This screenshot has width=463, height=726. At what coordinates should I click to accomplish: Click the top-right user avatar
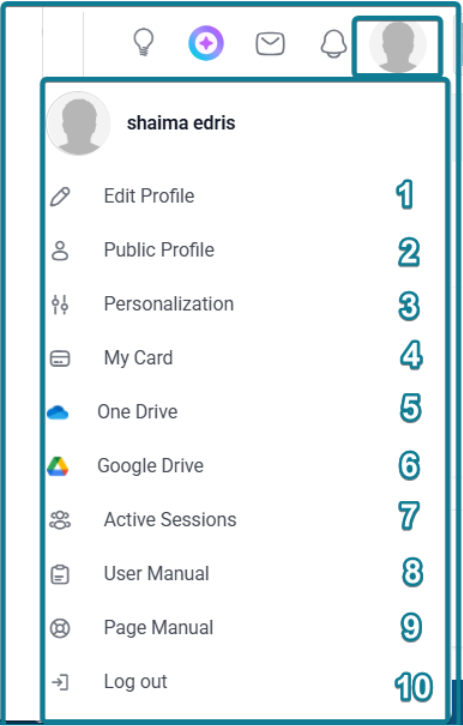(398, 45)
